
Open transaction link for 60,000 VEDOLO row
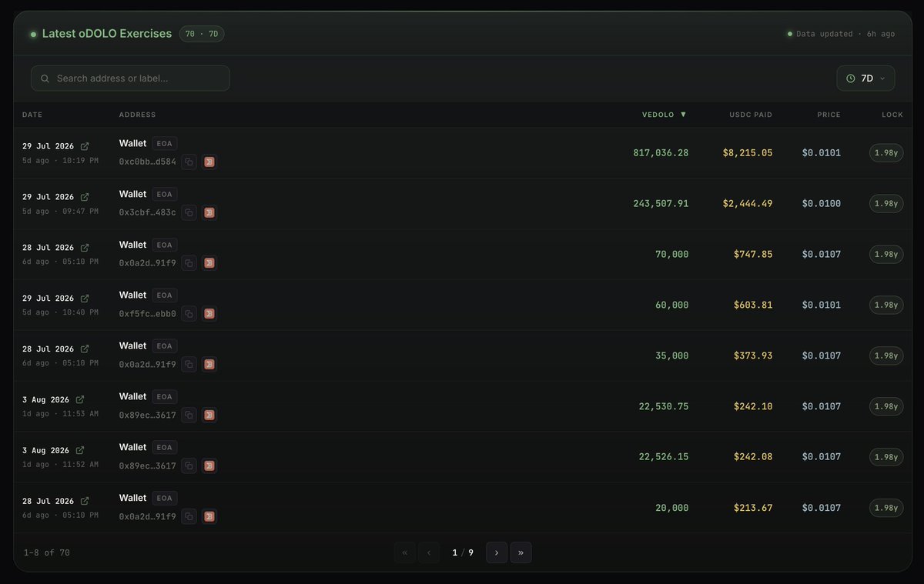(x=85, y=299)
